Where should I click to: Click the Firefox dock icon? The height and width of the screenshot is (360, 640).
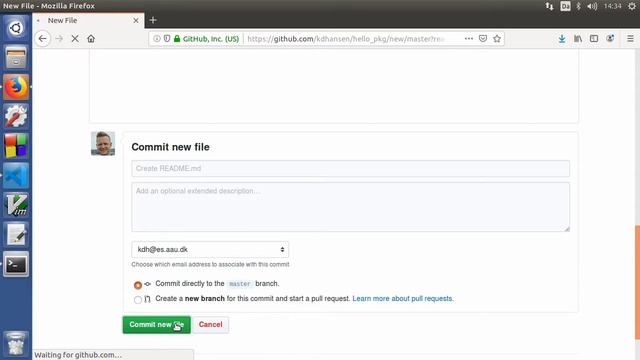(16, 87)
